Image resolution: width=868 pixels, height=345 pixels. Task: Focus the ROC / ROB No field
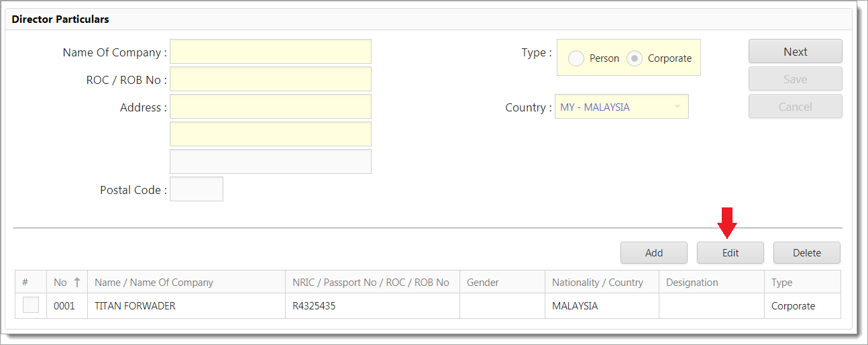[270, 79]
